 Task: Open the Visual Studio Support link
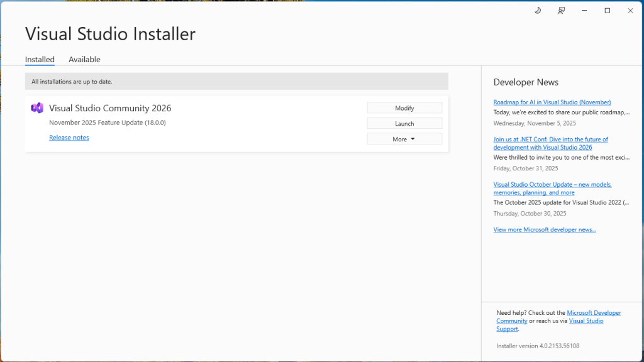point(550,325)
